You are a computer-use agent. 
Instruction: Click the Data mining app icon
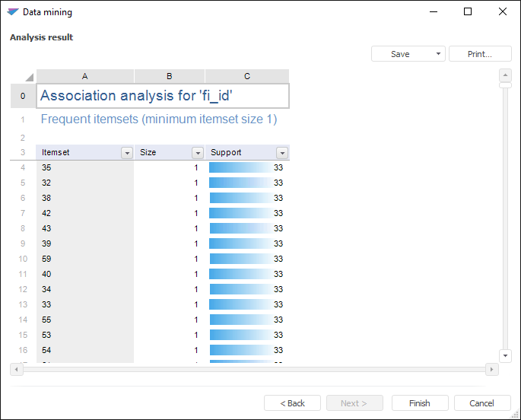tap(13, 12)
